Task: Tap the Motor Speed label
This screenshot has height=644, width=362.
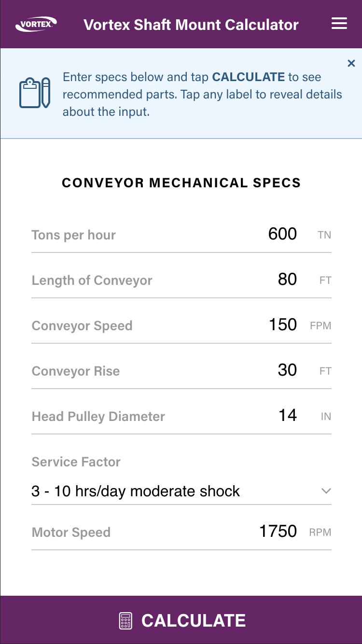Action: pyautogui.click(x=71, y=532)
